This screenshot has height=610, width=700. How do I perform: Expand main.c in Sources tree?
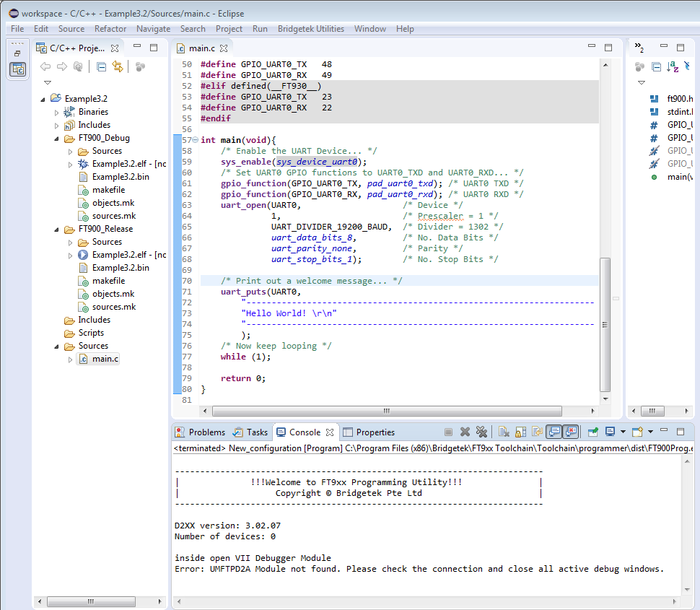pyautogui.click(x=70, y=360)
